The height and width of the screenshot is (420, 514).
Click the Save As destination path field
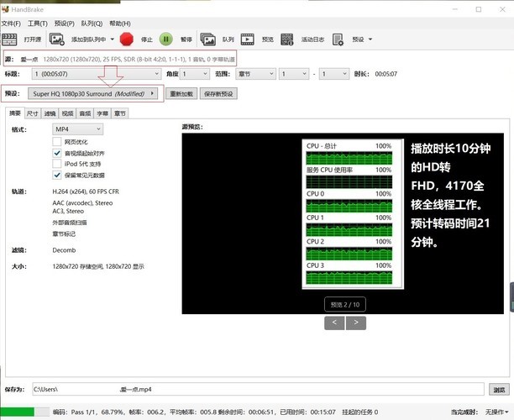(258, 389)
